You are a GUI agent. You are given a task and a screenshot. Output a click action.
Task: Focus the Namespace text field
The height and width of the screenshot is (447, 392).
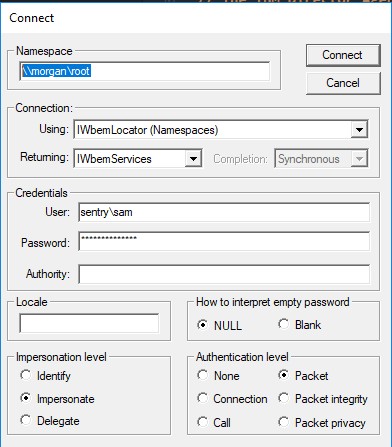click(x=145, y=71)
